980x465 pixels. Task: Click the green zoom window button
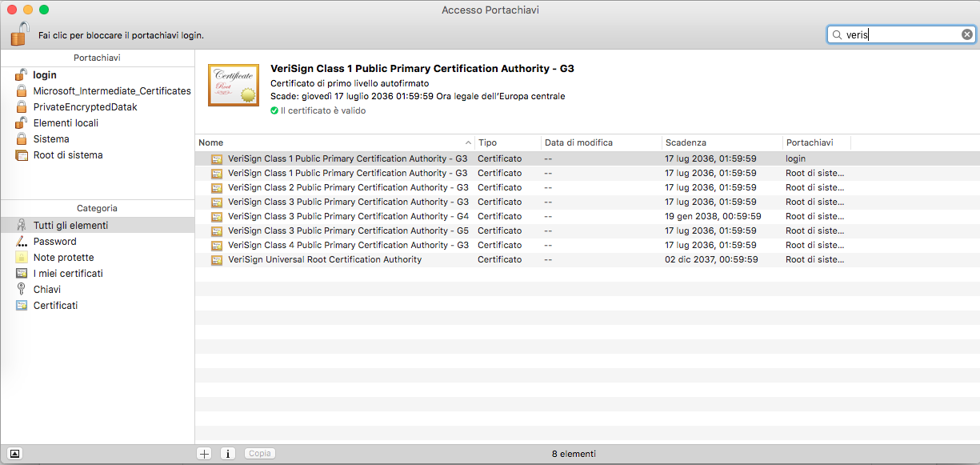tap(44, 10)
